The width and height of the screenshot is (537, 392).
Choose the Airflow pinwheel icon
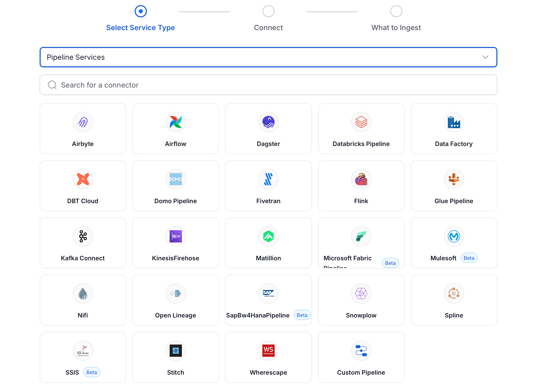(x=176, y=122)
